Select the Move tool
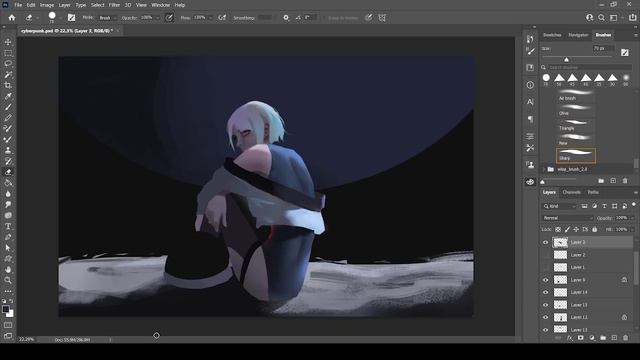 pos(8,42)
